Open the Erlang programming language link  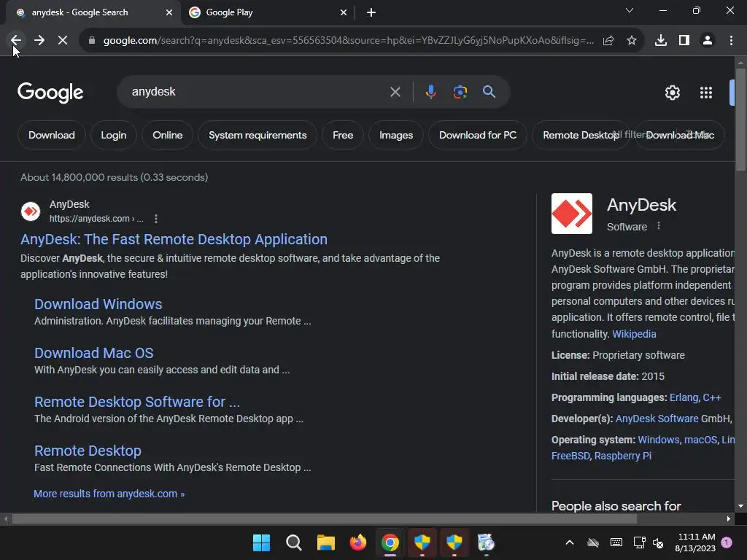point(684,397)
